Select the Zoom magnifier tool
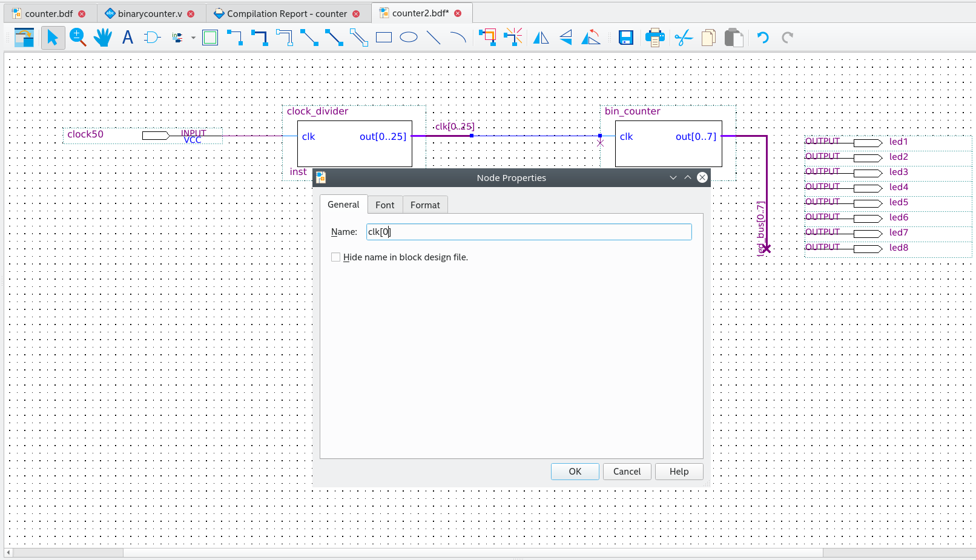The width and height of the screenshot is (976, 560). click(x=77, y=38)
